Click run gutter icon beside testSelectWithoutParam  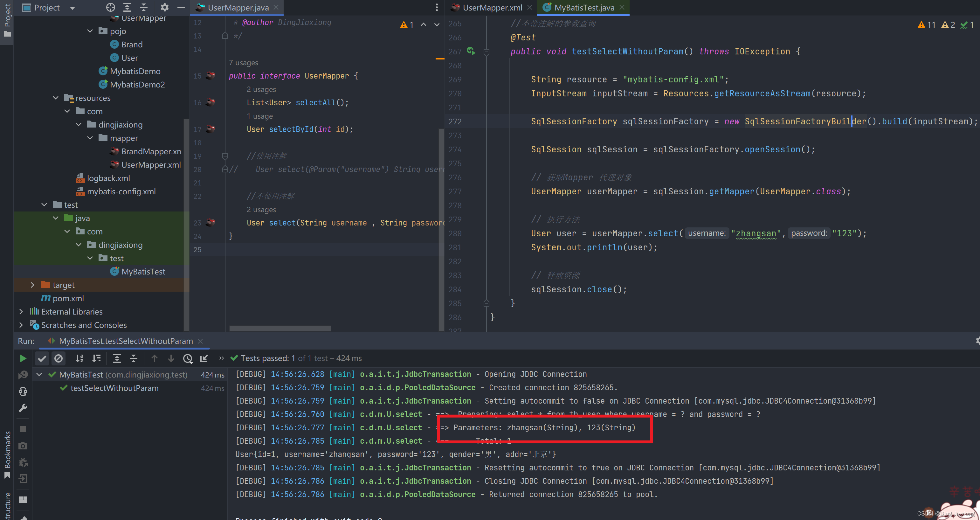click(x=471, y=51)
